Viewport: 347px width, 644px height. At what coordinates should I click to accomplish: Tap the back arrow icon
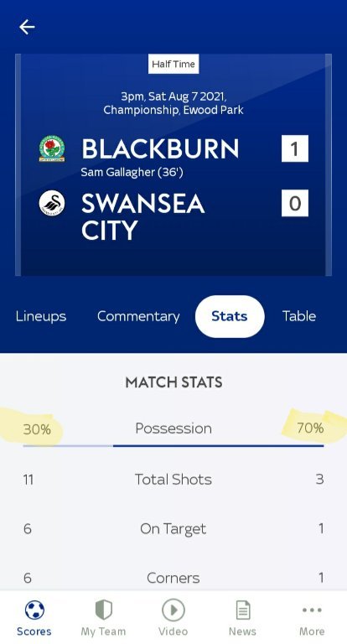click(x=27, y=27)
